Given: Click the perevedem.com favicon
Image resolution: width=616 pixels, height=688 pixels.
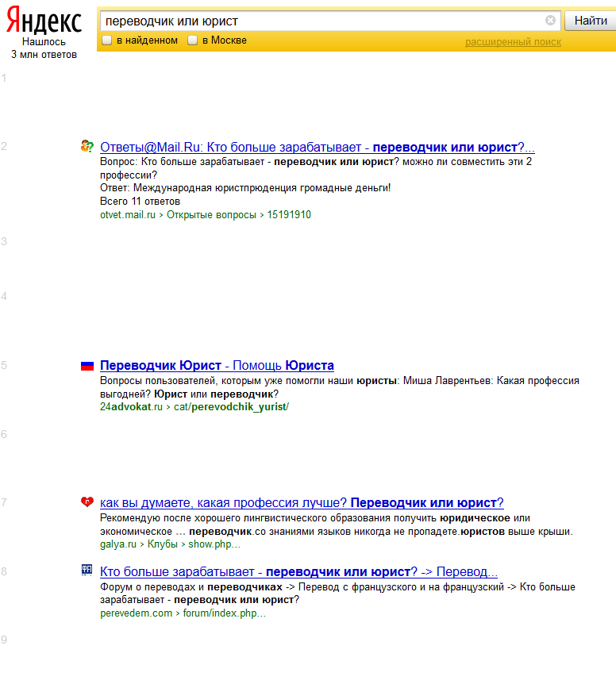Looking at the screenshot, I should [87, 570].
